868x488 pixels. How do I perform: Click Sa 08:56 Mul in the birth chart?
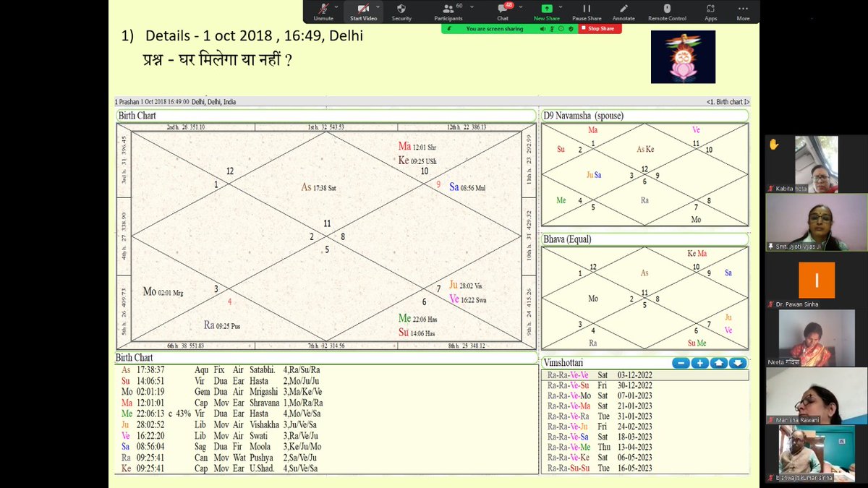(467, 187)
